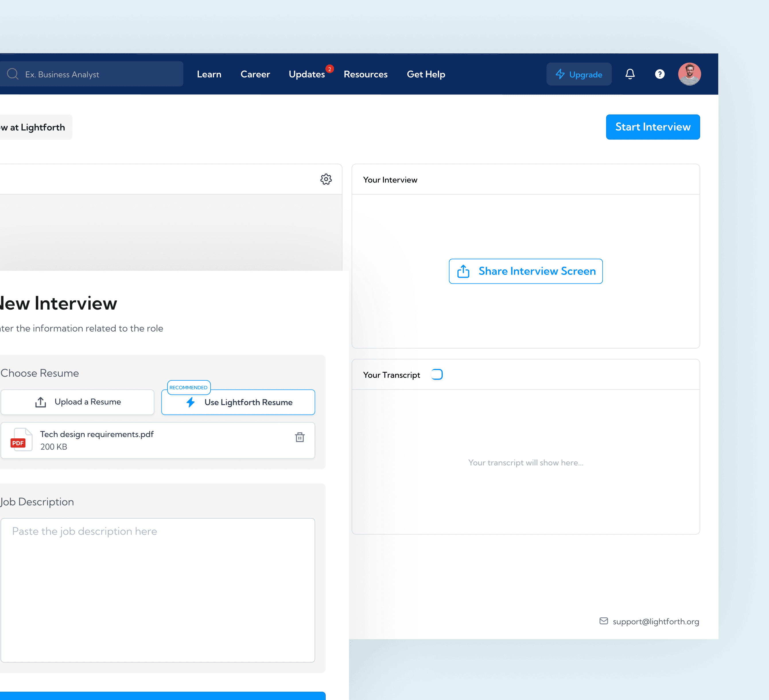Delete Tech design requirements.pdf file
The height and width of the screenshot is (700, 769).
pos(300,437)
